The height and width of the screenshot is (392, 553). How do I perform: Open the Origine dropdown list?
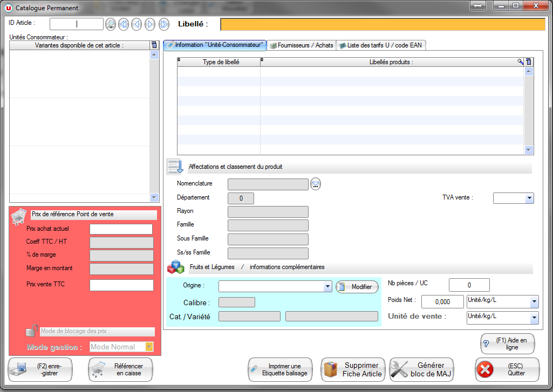click(x=327, y=287)
